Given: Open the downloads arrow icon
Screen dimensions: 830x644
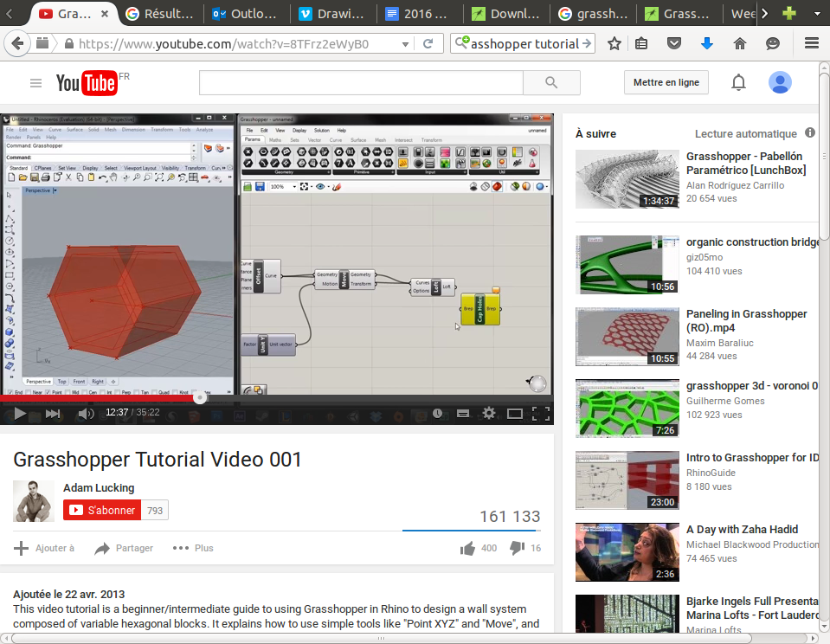Looking at the screenshot, I should 706,43.
